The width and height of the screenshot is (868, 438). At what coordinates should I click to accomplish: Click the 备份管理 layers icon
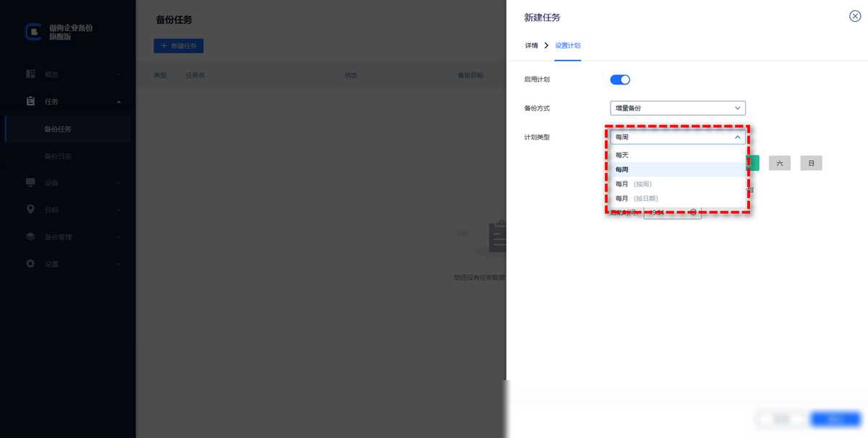pyautogui.click(x=30, y=236)
